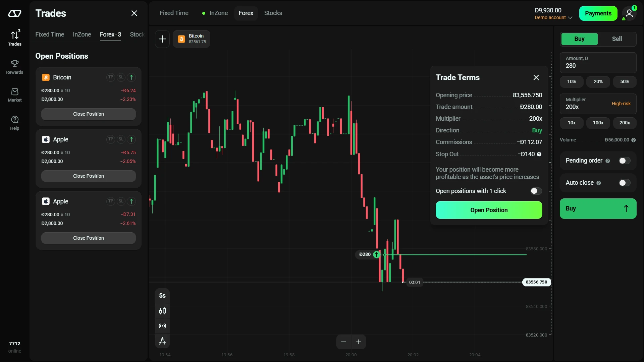Close the Bitcoin position
Screen dimensions: 644x362
89,114
